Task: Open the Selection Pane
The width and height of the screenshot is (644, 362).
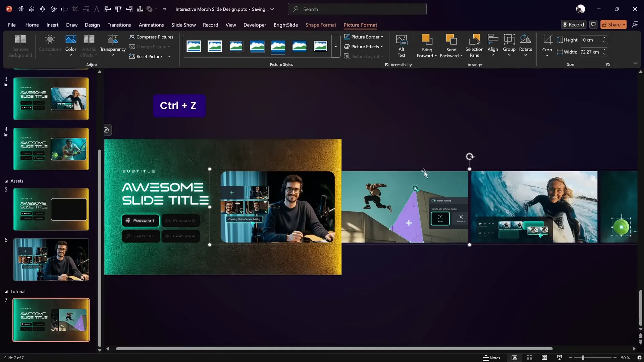Action: [474, 46]
